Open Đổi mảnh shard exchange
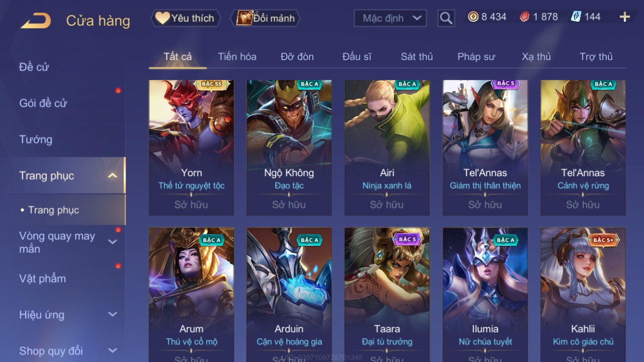The width and height of the screenshot is (644, 362). [266, 18]
